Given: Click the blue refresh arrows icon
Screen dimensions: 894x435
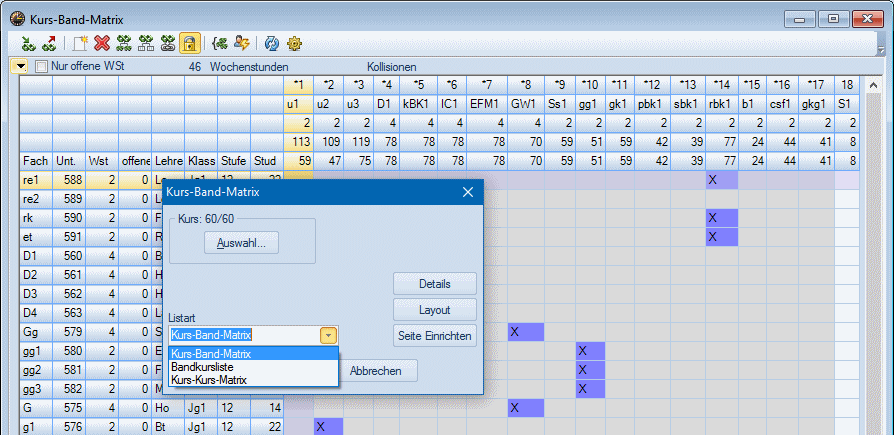Looking at the screenshot, I should click(271, 43).
